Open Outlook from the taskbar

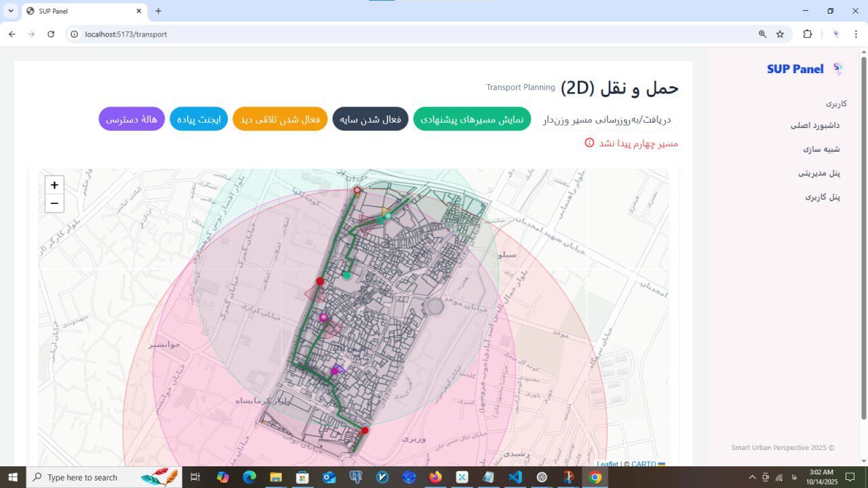point(329,477)
